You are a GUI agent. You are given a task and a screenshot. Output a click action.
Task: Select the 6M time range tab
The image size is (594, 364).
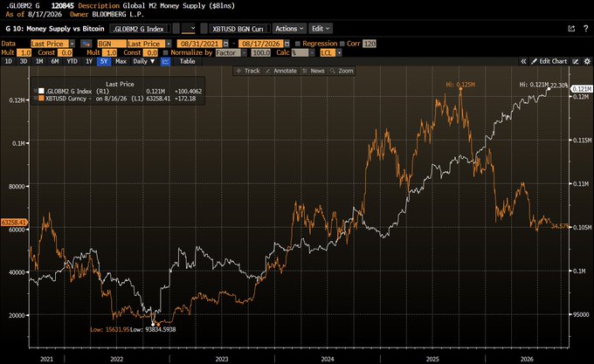55,61
